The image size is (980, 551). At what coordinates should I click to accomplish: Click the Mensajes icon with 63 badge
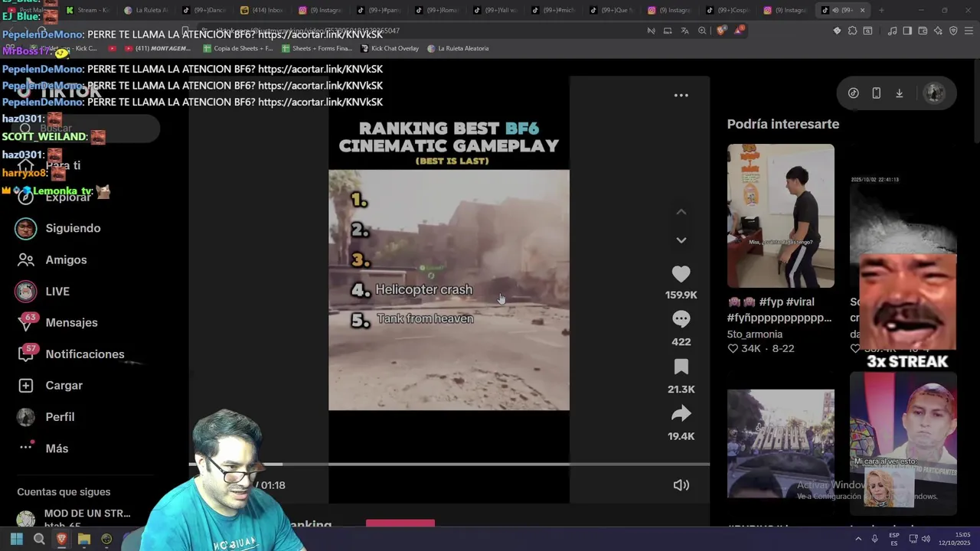26,323
